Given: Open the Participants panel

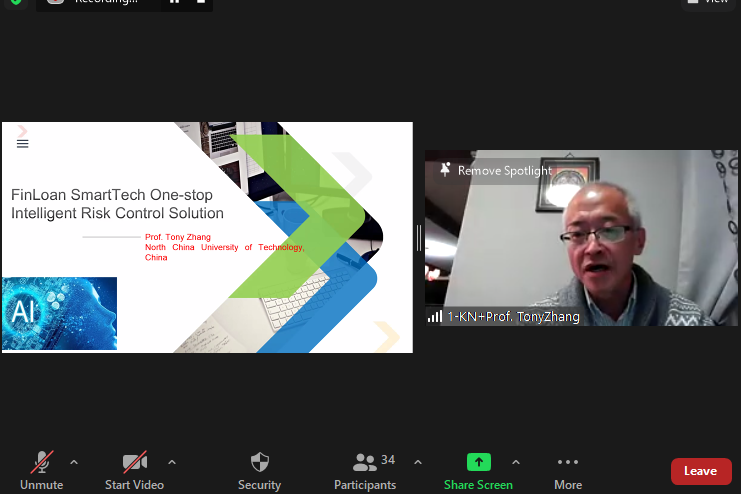Looking at the screenshot, I should click(x=365, y=470).
